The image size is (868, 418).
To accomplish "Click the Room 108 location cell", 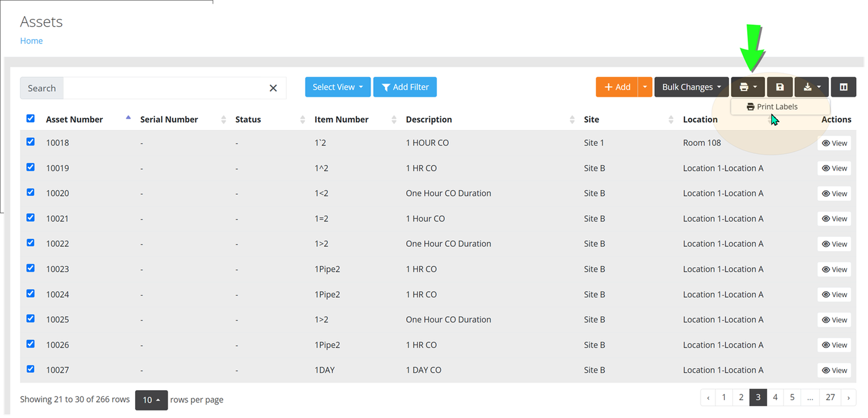I will pyautogui.click(x=702, y=143).
